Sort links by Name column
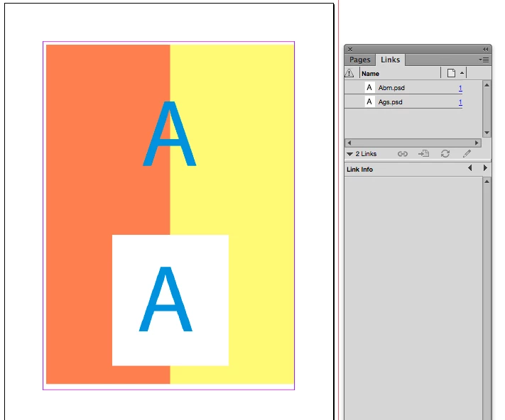 coord(370,74)
